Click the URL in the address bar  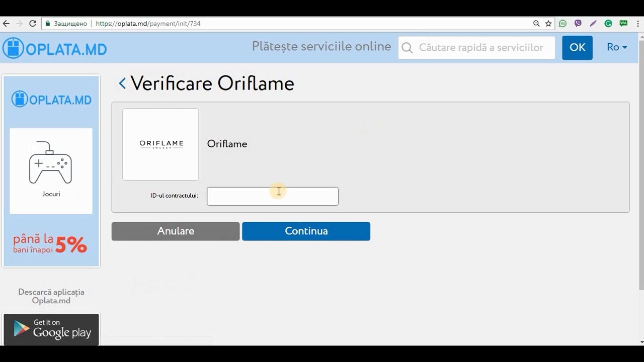148,24
